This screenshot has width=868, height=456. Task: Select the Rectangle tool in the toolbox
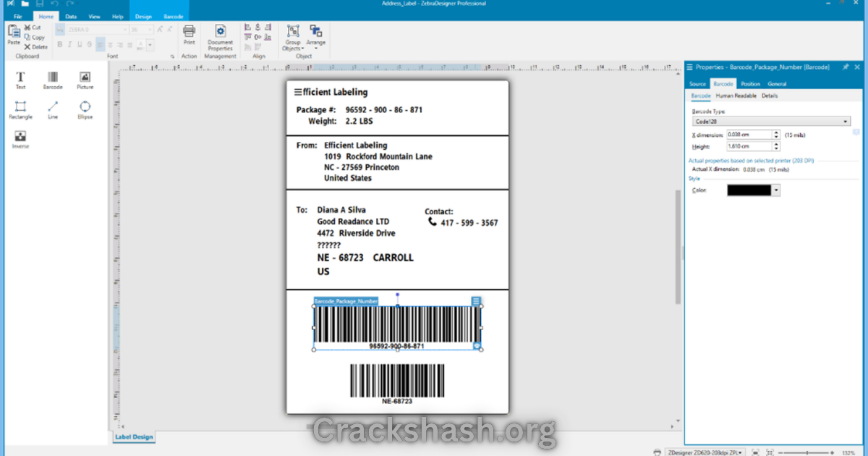point(20,109)
